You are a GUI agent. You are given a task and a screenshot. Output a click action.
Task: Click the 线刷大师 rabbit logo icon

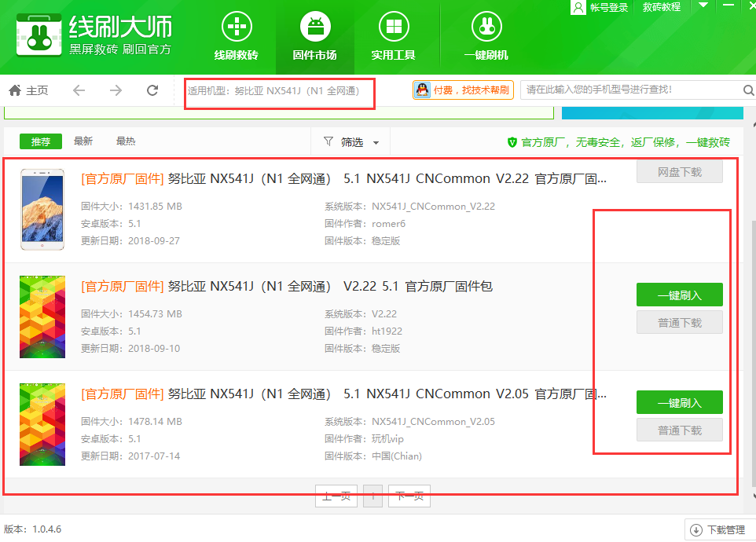tap(39, 35)
